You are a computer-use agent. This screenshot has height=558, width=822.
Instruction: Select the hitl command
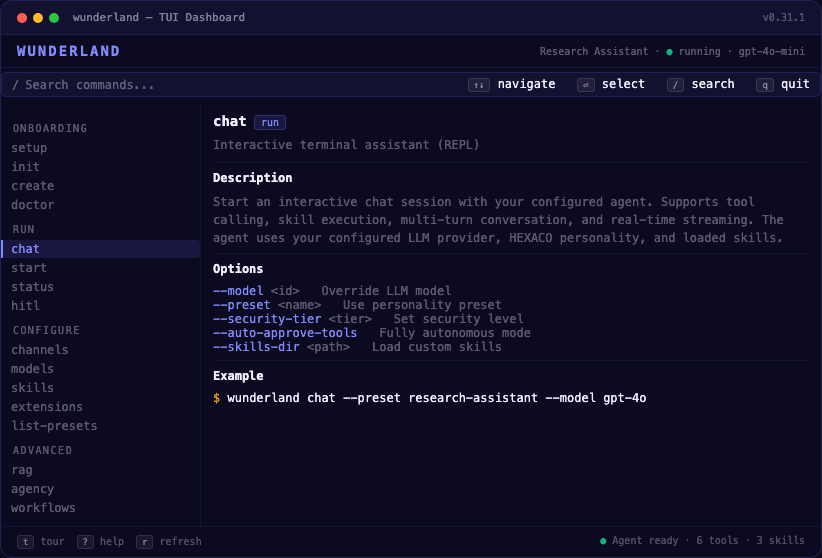coord(25,306)
